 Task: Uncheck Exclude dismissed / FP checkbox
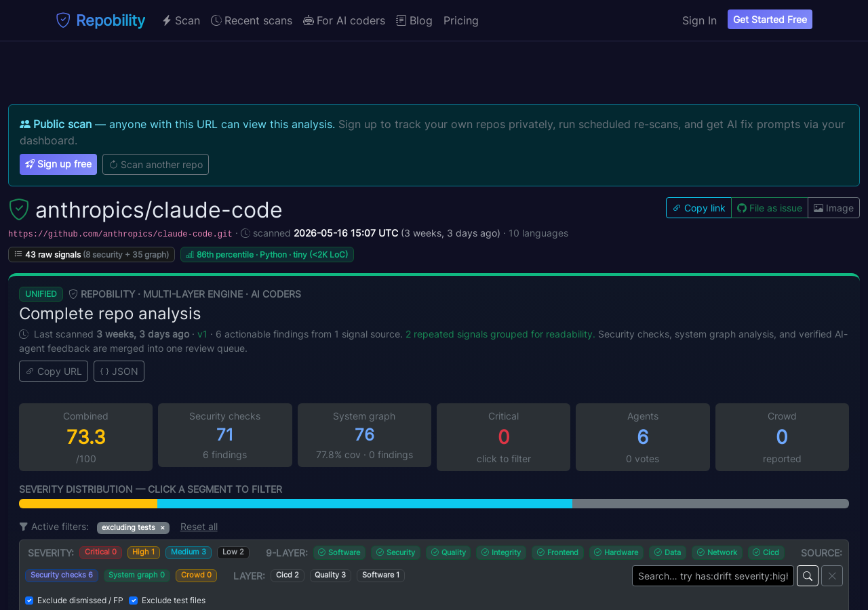coord(29,601)
